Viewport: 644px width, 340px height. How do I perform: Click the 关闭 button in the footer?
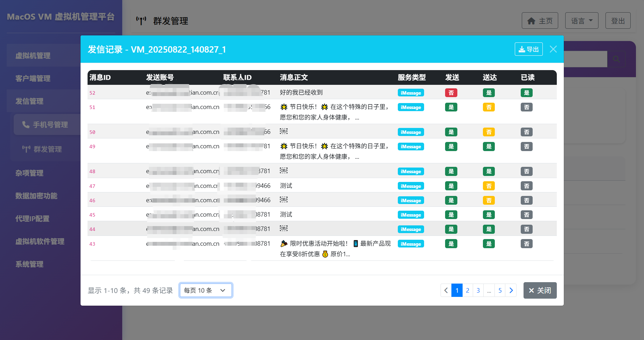tap(540, 291)
